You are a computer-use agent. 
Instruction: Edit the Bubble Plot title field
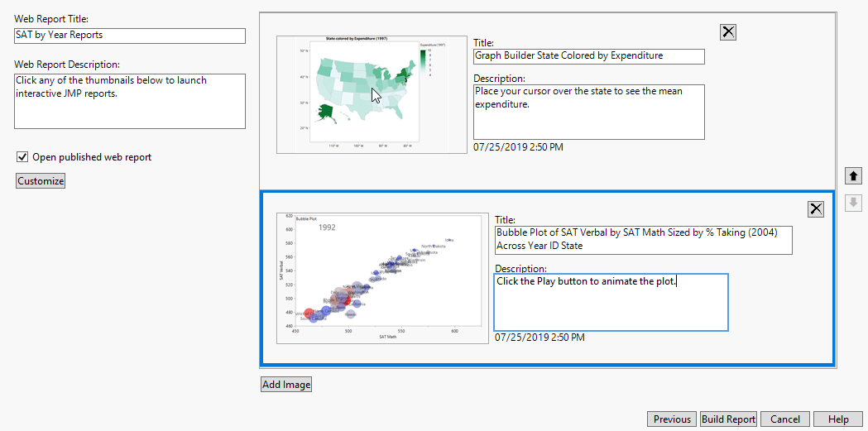click(643, 240)
